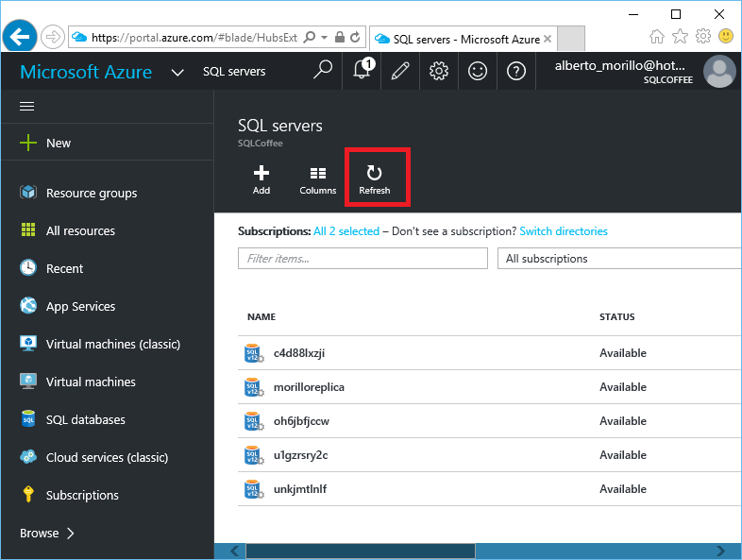The width and height of the screenshot is (742, 560).
Task: Click the horizontal scrollbar right arrow
Action: [720, 551]
